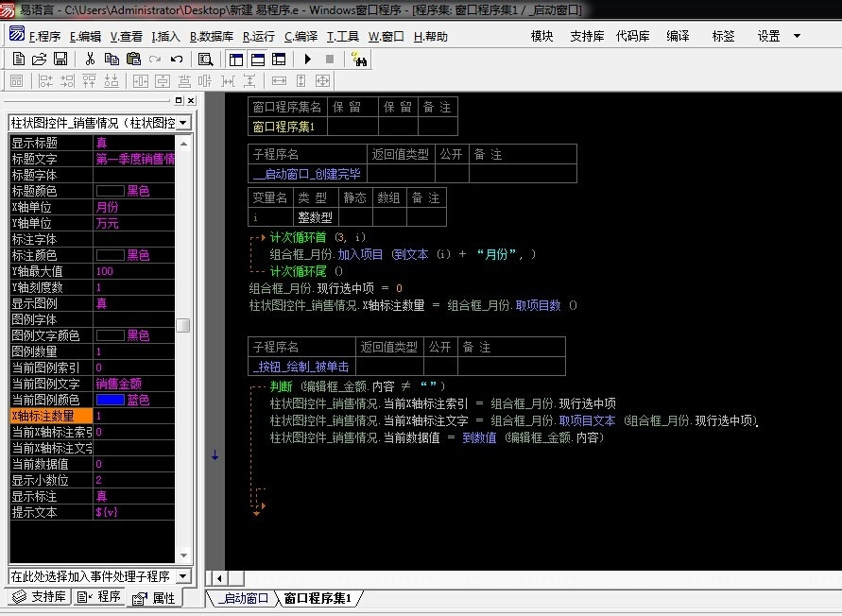
Task: Click the align-top toolbar icon
Action: [x=89, y=81]
